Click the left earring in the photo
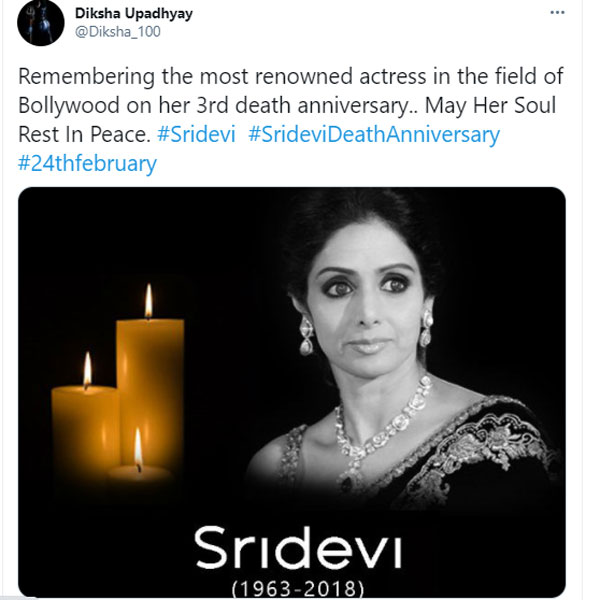 306,333
